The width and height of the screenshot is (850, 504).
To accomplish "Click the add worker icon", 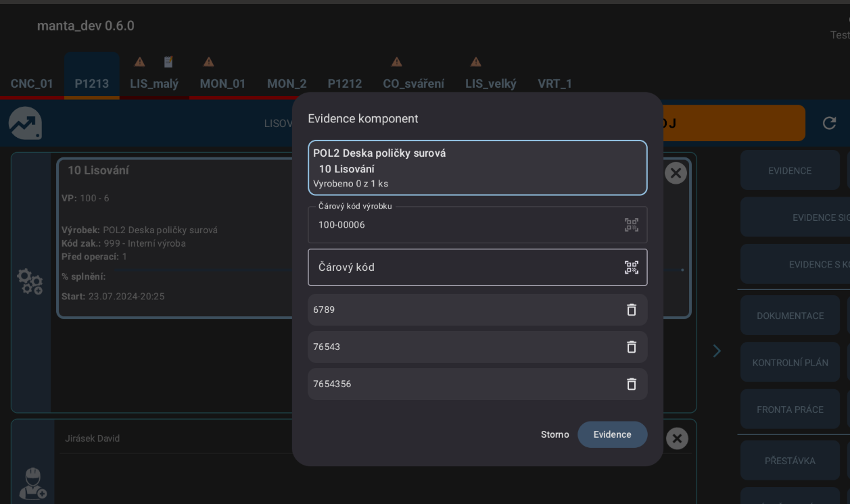I will [x=32, y=484].
